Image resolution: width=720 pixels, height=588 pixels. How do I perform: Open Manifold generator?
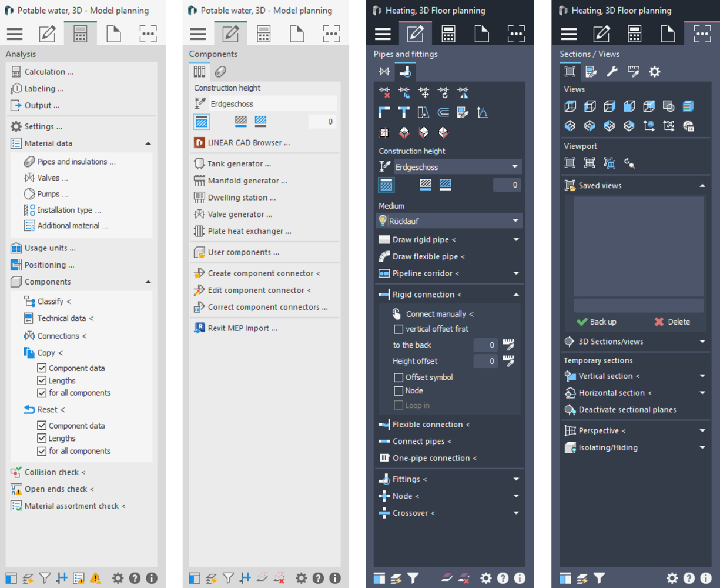tap(241, 181)
